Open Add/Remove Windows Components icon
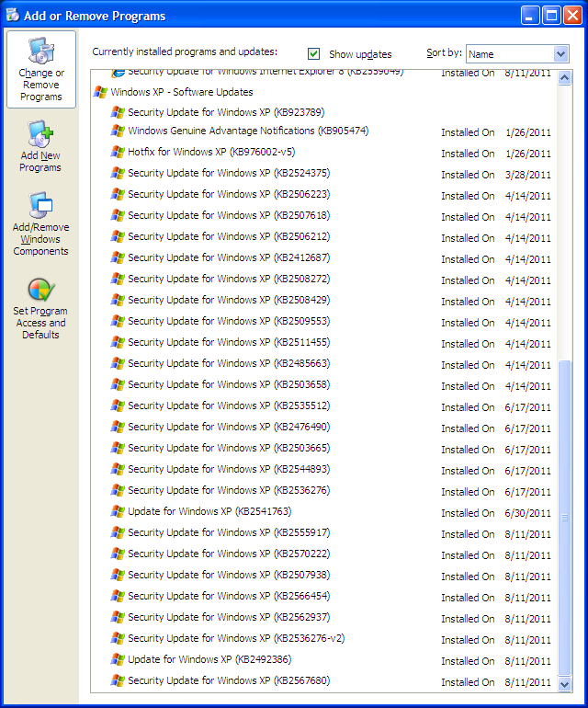588x708 pixels. [40, 205]
